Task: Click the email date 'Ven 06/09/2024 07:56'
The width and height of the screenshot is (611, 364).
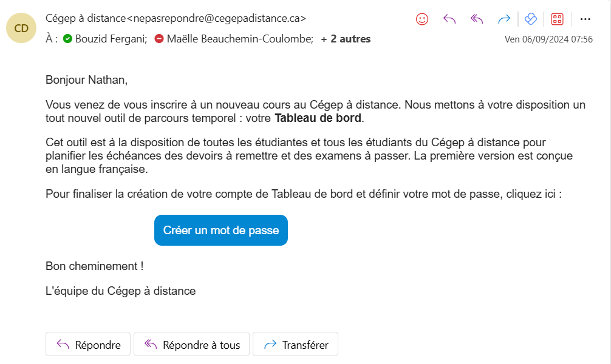Action: (548, 39)
